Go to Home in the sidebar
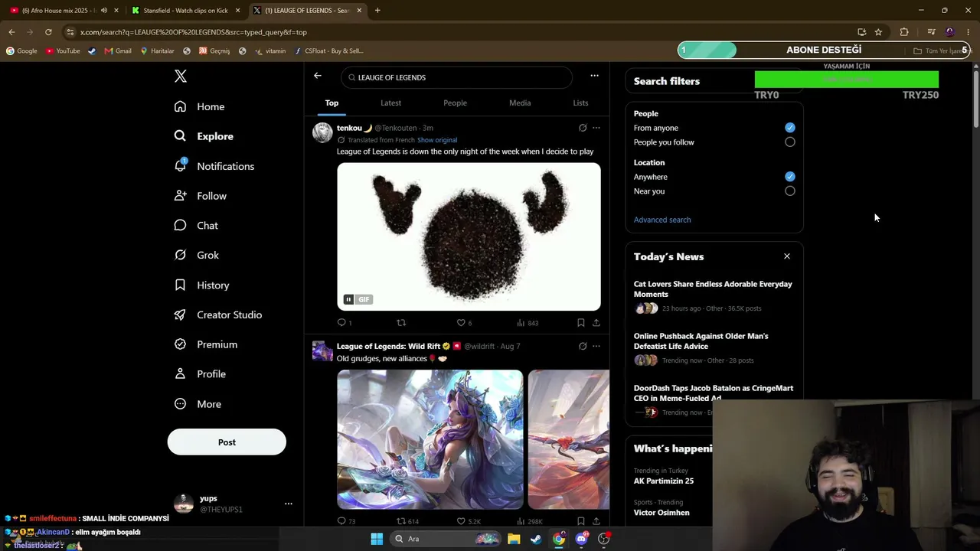Viewport: 980px width, 551px height. point(199,106)
